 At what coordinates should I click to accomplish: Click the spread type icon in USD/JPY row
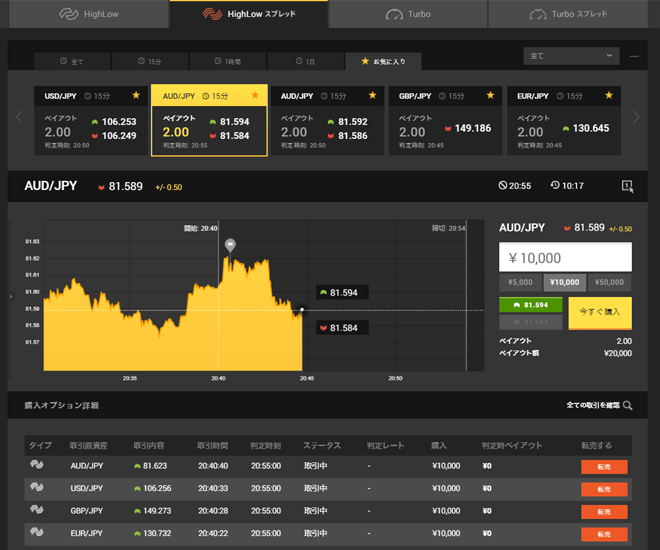[x=37, y=487]
